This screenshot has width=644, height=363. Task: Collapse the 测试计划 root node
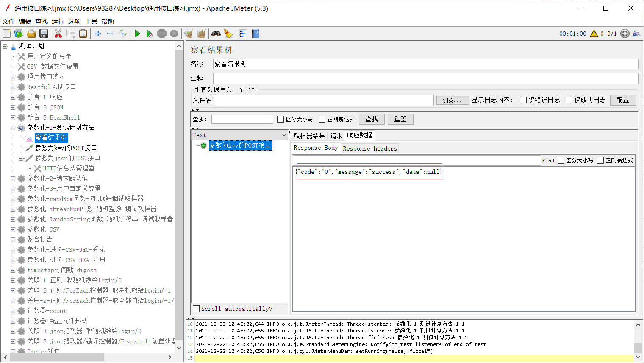(x=5, y=46)
